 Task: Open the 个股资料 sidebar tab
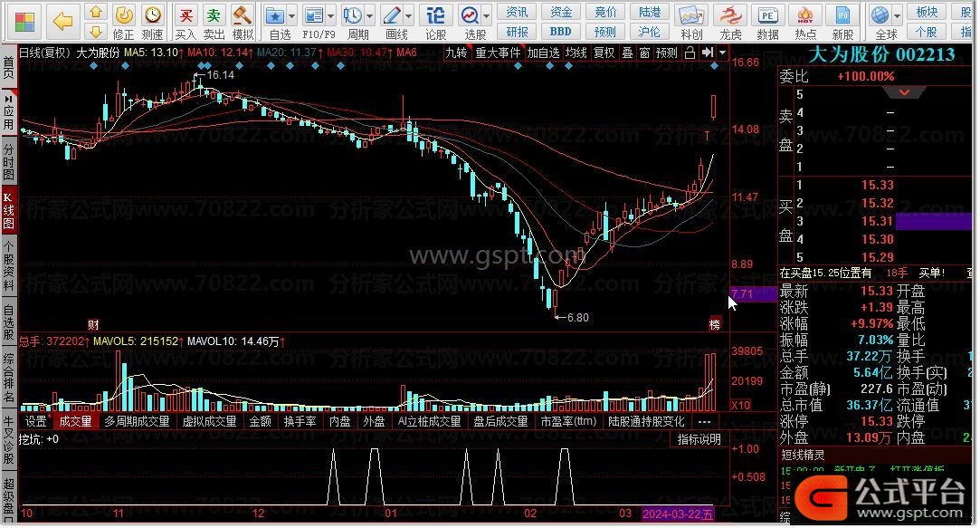point(9,266)
